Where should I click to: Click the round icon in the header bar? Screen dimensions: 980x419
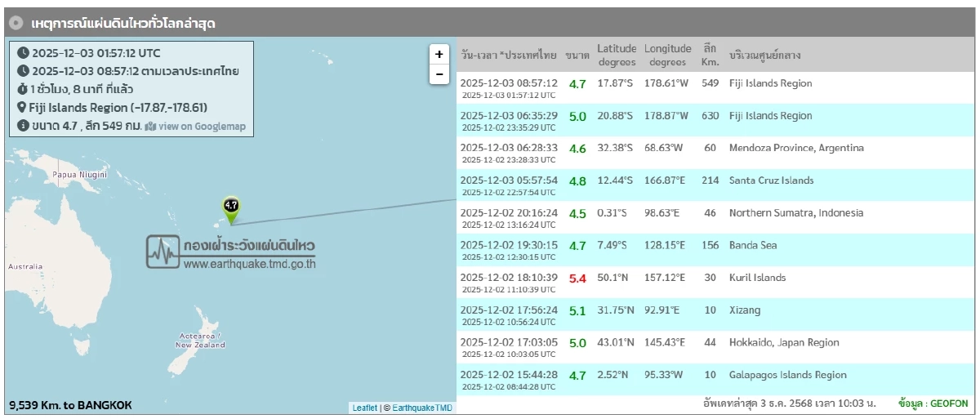pos(16,24)
